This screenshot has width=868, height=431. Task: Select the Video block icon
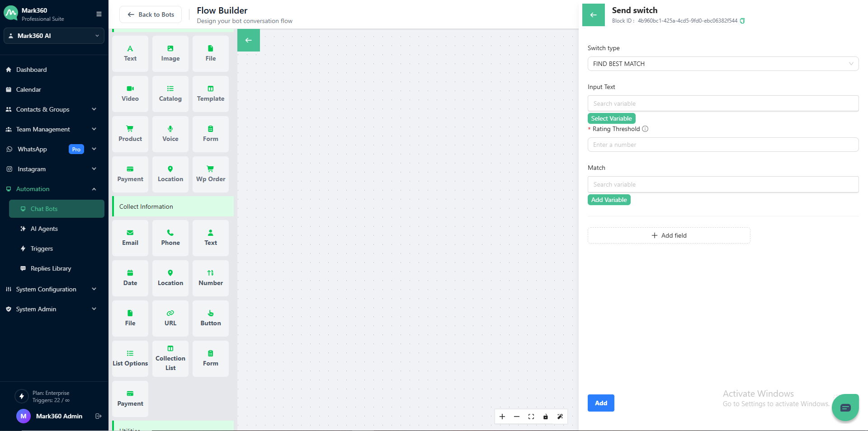(x=130, y=93)
